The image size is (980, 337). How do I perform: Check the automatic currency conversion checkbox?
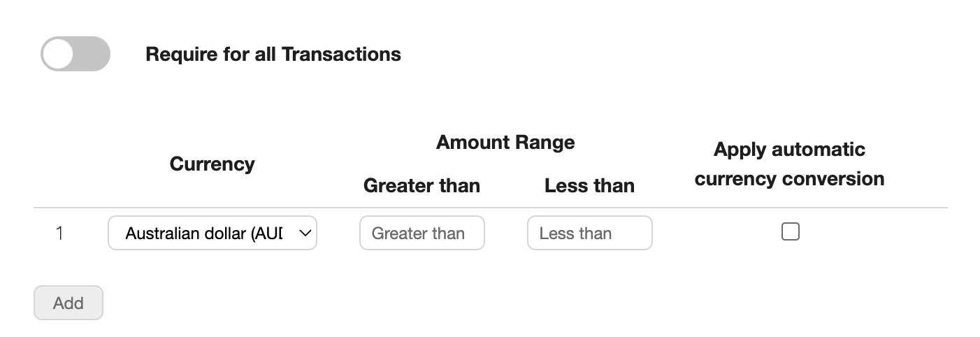[x=791, y=231]
